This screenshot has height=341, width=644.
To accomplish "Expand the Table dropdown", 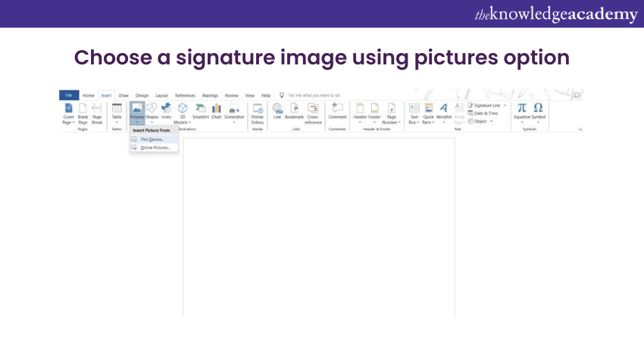I will coord(117,122).
